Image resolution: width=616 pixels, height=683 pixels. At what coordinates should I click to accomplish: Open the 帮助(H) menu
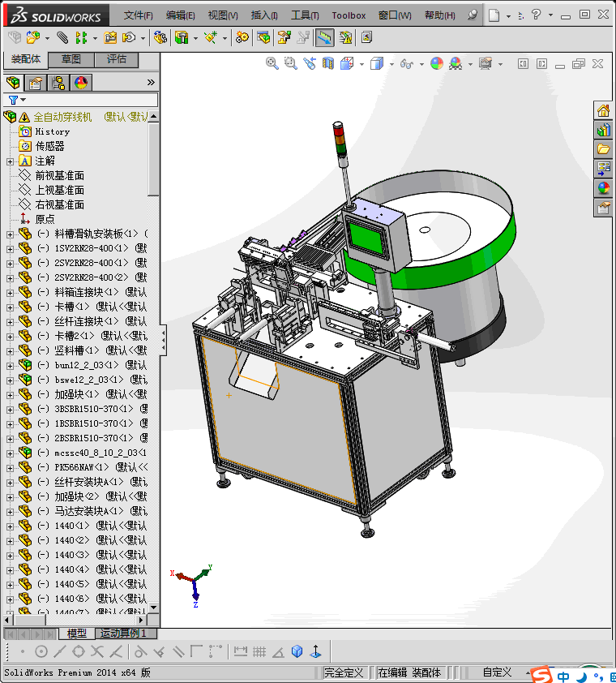tap(439, 15)
